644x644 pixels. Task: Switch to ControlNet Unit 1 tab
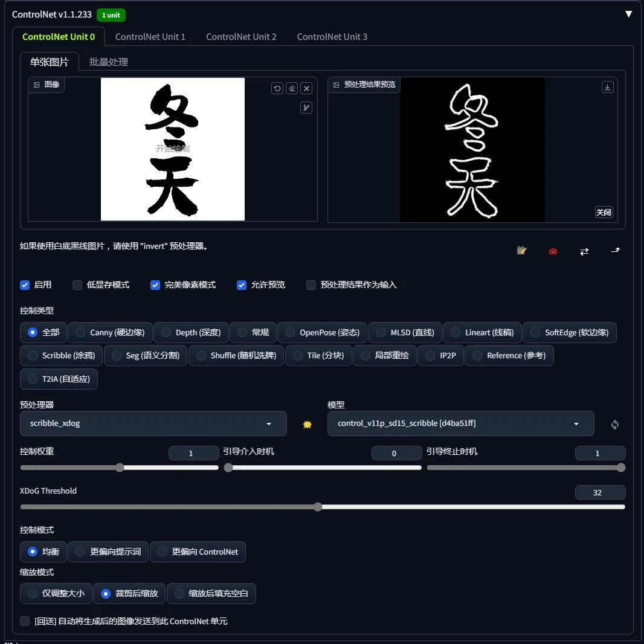(150, 37)
